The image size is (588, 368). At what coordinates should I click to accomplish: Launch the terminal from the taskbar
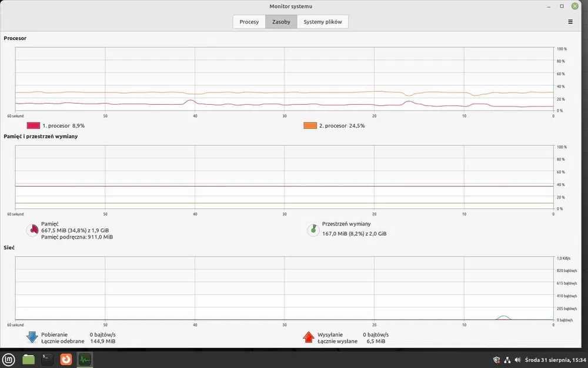(x=47, y=359)
